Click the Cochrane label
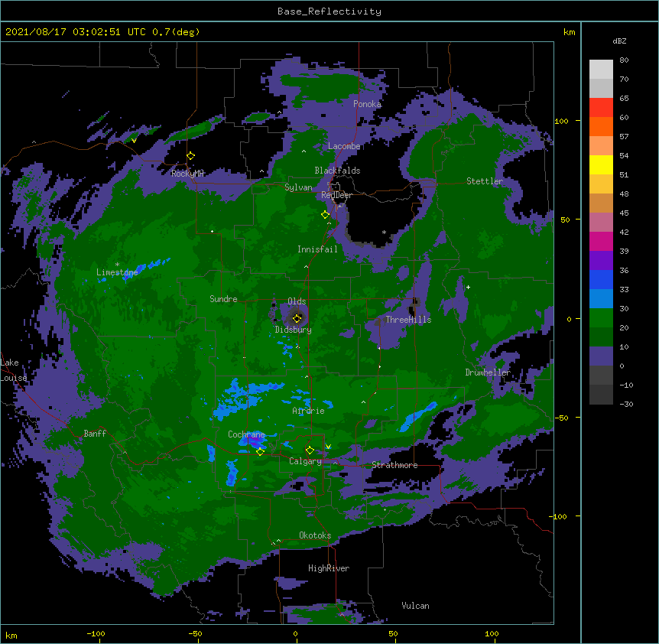 tap(246, 434)
